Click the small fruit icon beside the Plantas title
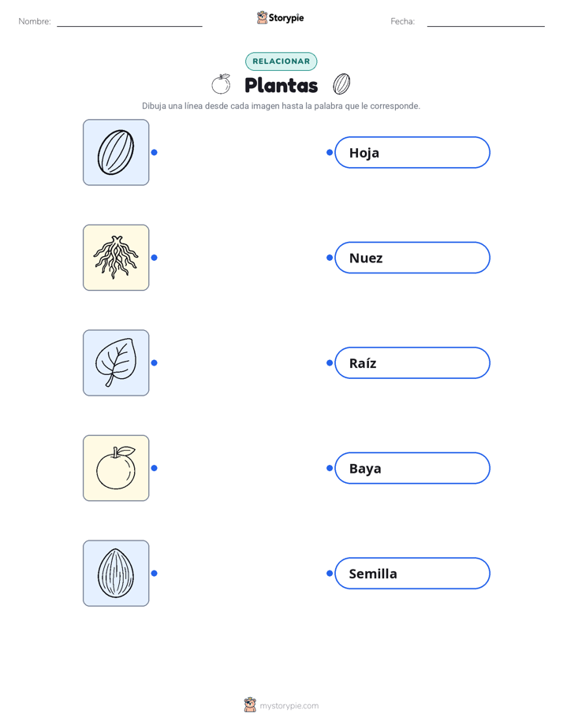The height and width of the screenshot is (728, 563). click(x=221, y=84)
